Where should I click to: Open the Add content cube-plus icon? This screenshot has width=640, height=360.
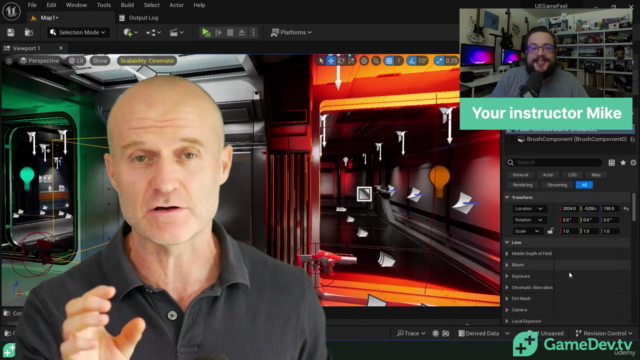click(131, 32)
